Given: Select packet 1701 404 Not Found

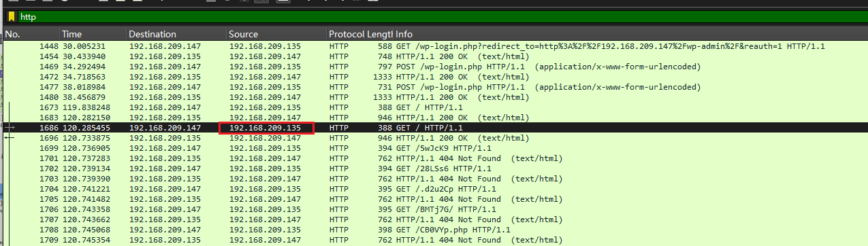Looking at the screenshot, I should pyautogui.click(x=436, y=158).
